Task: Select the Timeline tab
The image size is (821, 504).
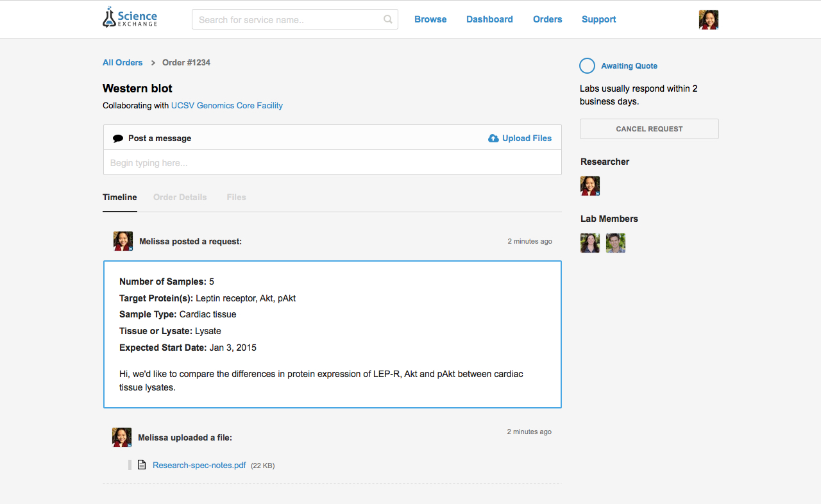Action: [119, 197]
